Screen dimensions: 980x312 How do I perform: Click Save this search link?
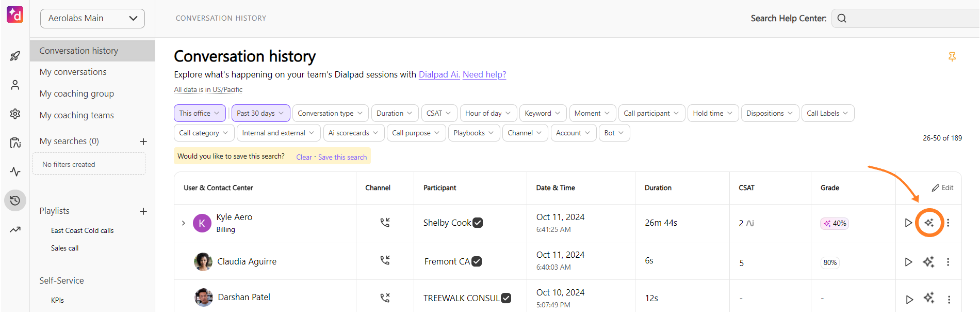coord(342,157)
